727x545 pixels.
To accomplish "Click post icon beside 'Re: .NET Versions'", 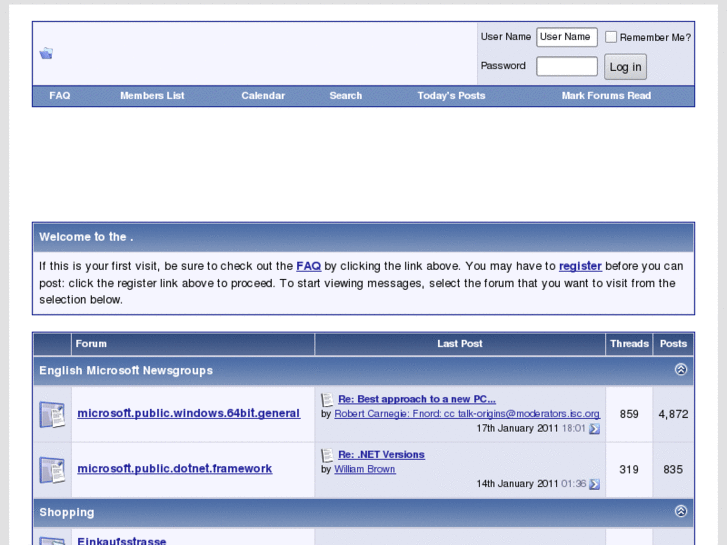I will coord(327,455).
